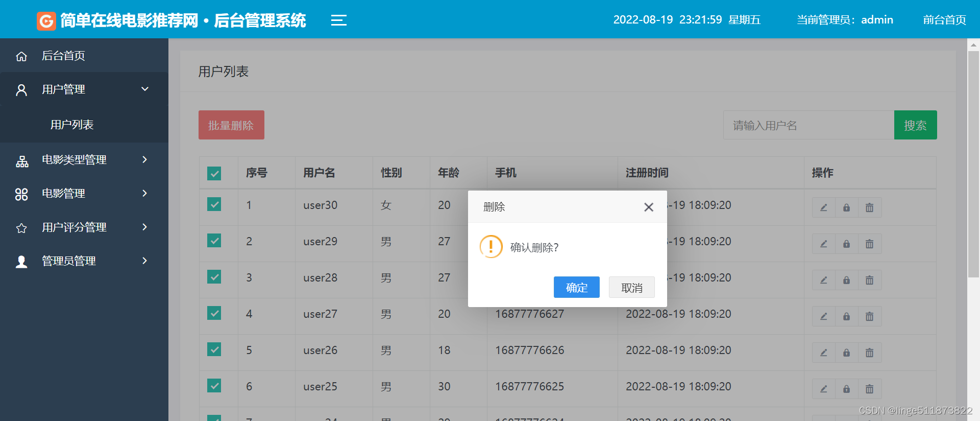Viewport: 980px width, 421px height.
Task: Lock user28 account via lock icon
Action: [847, 280]
